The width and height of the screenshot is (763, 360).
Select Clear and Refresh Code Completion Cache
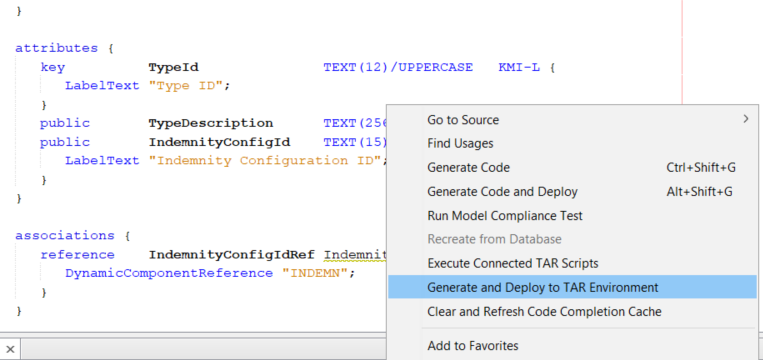(573, 311)
